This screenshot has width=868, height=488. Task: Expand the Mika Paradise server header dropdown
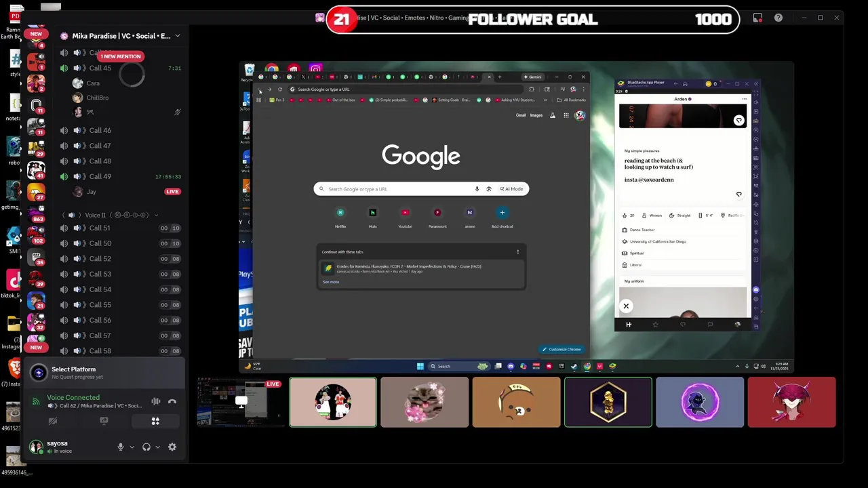[x=177, y=36]
